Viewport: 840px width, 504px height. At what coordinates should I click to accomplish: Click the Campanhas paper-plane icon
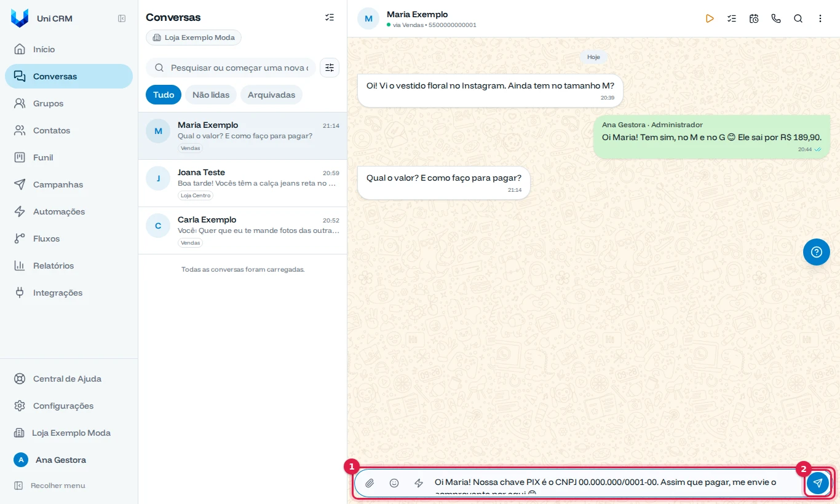pyautogui.click(x=20, y=184)
